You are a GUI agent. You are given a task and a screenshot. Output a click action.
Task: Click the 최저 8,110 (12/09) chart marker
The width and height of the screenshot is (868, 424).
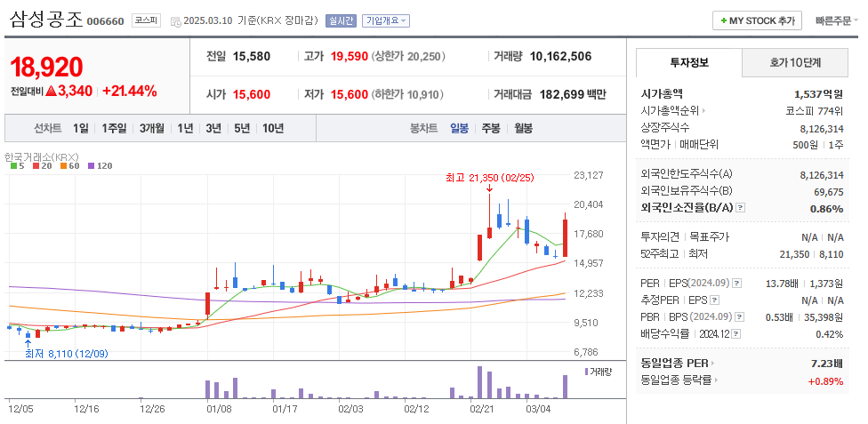66,354
